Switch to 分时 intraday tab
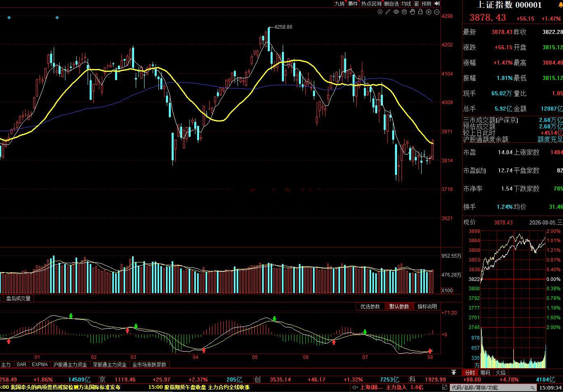Screen dimensions: 563x392 tap(470, 373)
